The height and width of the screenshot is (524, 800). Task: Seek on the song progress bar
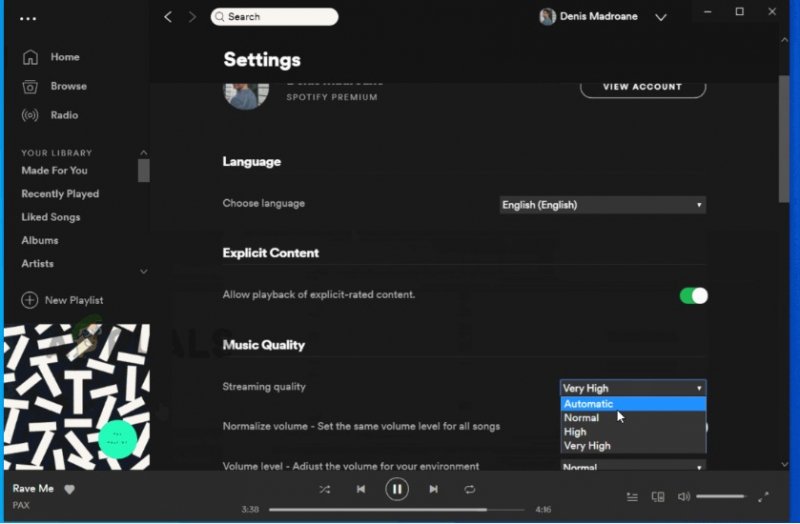396,509
